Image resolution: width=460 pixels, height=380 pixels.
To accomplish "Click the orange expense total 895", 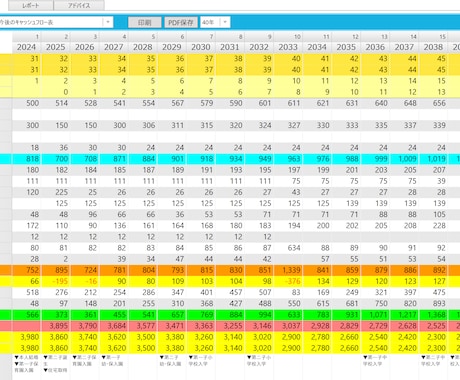I will pyautogui.click(x=56, y=270).
